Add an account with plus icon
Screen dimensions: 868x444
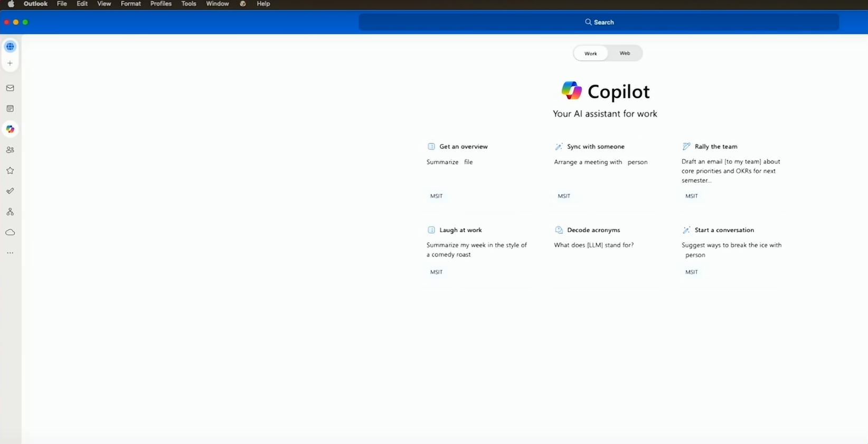coord(10,63)
